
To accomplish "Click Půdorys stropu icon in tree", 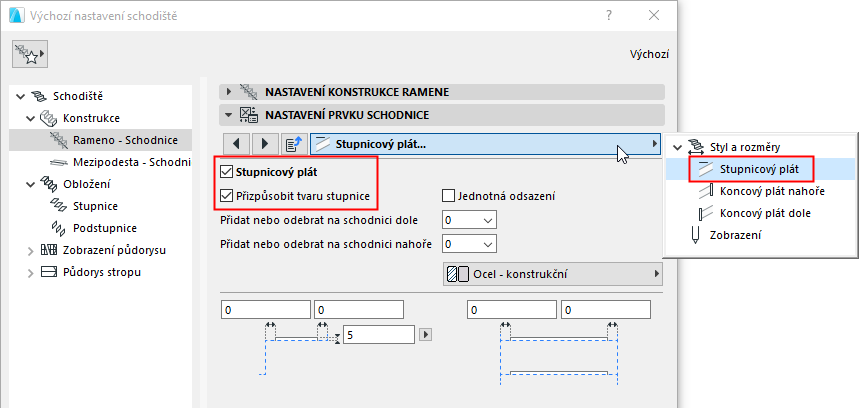I will click(x=49, y=272).
